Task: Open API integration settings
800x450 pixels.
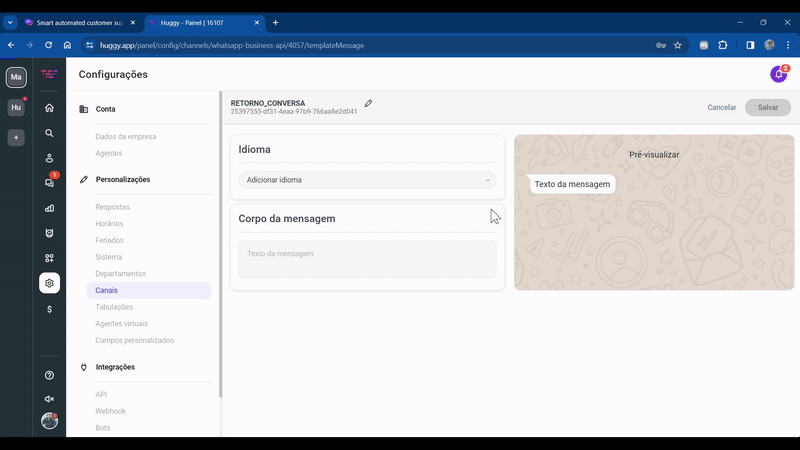Action: click(x=101, y=394)
